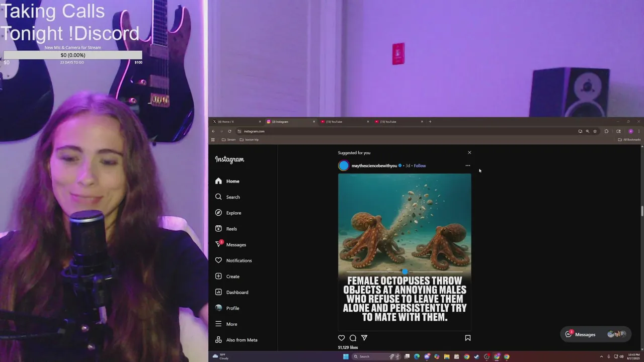Like the octopus post with heart icon
The image size is (644, 362).
click(x=342, y=338)
